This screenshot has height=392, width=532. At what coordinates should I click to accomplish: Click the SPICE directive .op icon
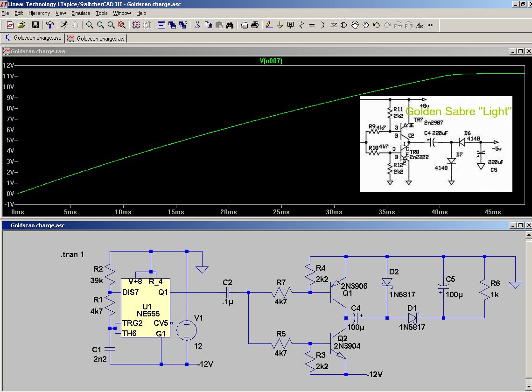pos(430,25)
